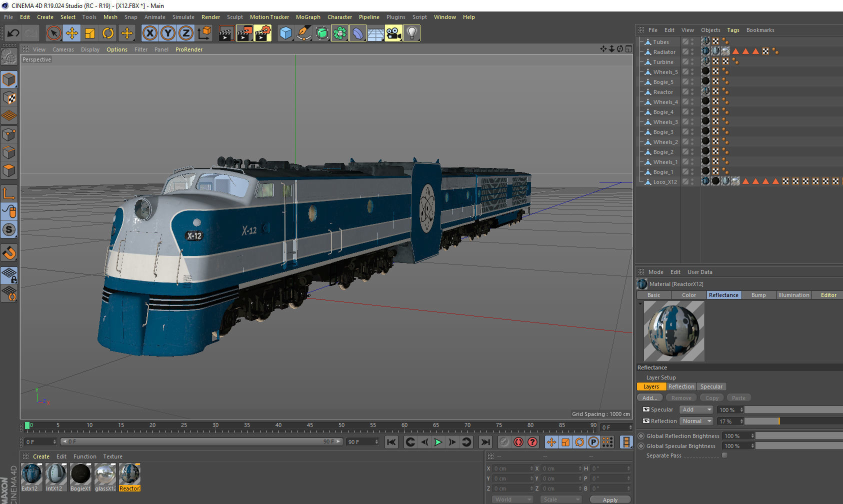This screenshot has height=504, width=843.
Task: Open Object Manager Tags menu
Action: tap(733, 30)
